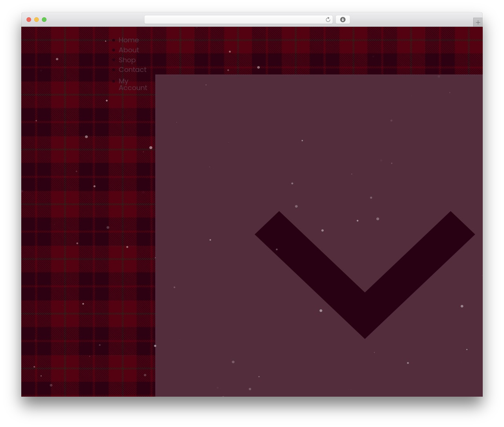Open a new browser tab
Screen dimensions: 504x427
click(x=478, y=22)
